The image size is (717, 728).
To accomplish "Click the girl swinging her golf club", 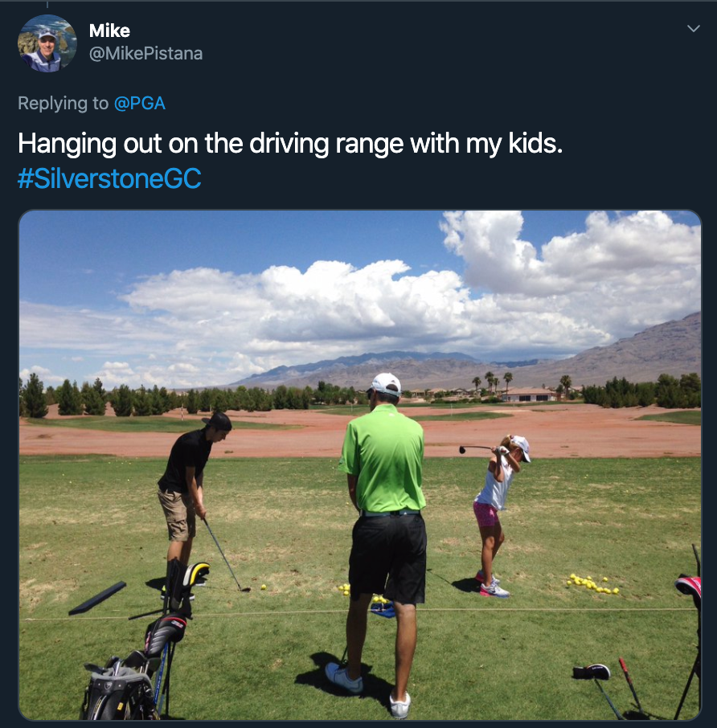I will [x=494, y=515].
